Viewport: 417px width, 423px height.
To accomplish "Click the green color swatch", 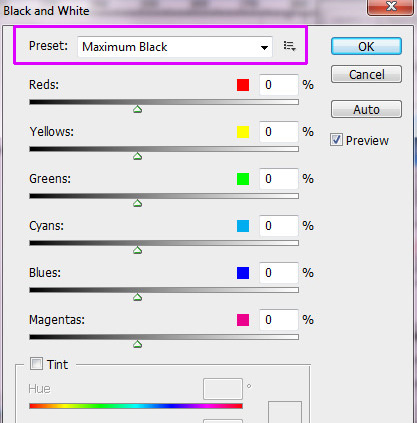I will coord(243,179).
